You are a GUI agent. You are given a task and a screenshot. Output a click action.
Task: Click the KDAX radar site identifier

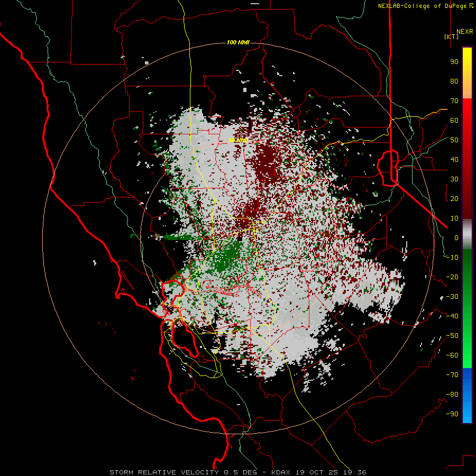[x=280, y=472]
